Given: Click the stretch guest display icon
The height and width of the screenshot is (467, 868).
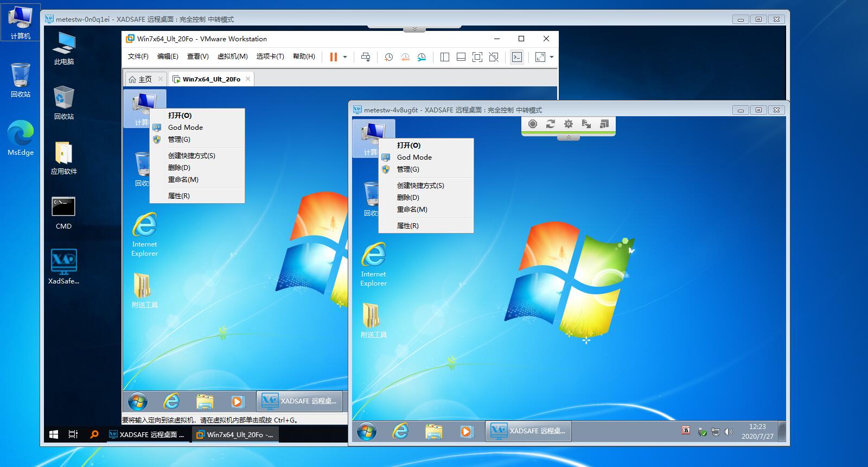Looking at the screenshot, I should pos(540,57).
